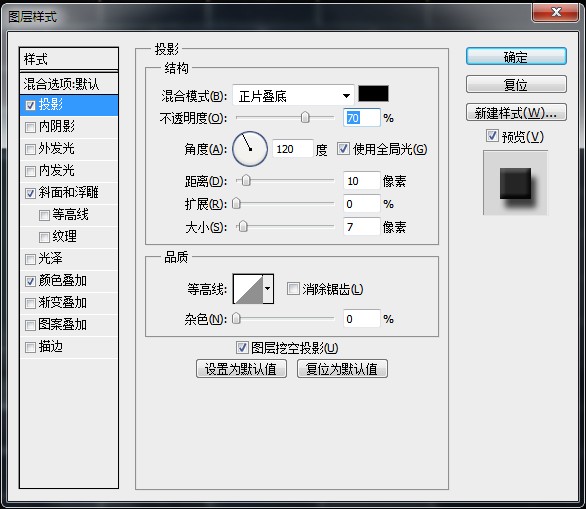586x509 pixels.
Task: Toggle 使用全局光(G) checkbox
Action: [x=343, y=149]
